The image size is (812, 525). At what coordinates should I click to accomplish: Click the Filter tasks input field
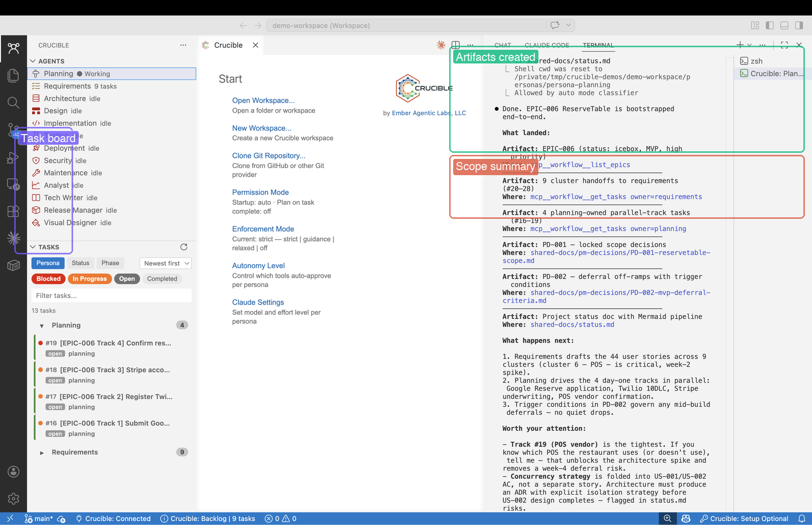(112, 296)
